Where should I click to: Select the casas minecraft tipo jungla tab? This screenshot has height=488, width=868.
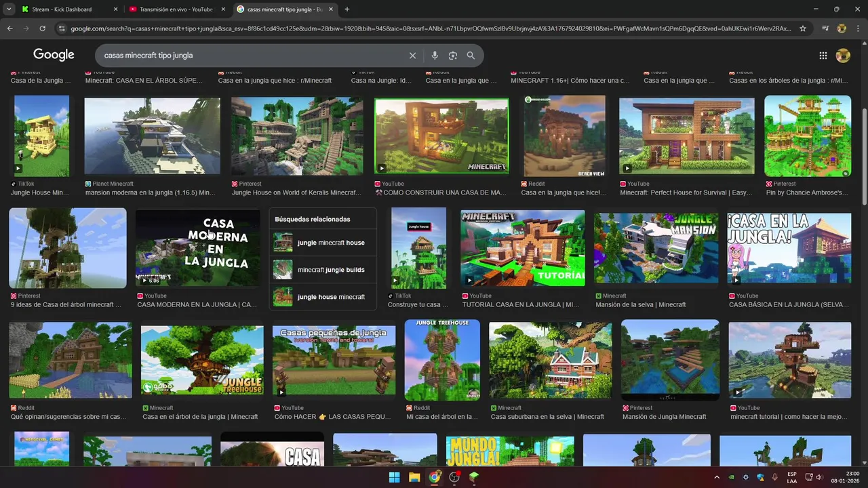click(286, 9)
